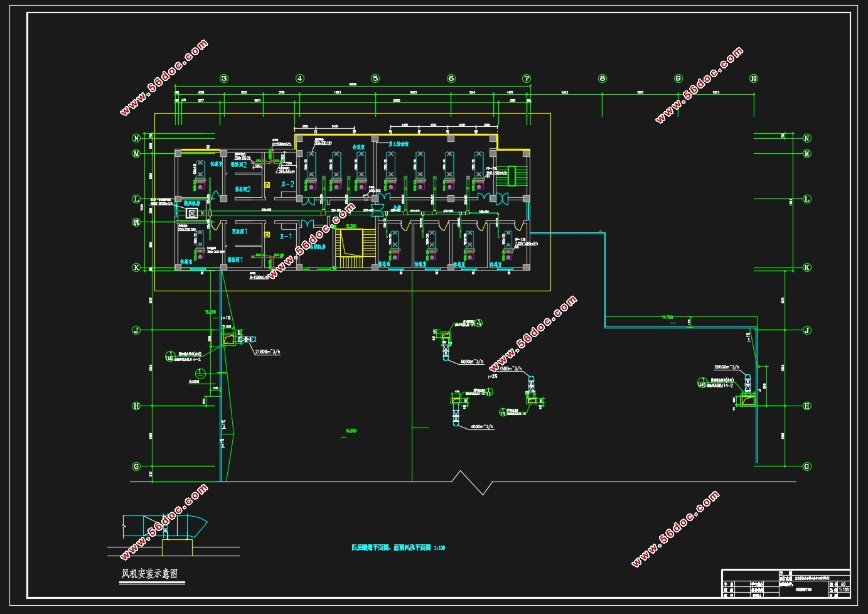Select the '14.700' elevation label

pos(667,318)
